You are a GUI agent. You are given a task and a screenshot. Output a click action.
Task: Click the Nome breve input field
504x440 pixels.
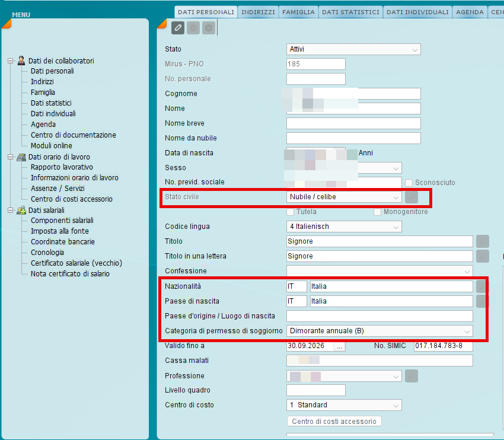coord(353,123)
